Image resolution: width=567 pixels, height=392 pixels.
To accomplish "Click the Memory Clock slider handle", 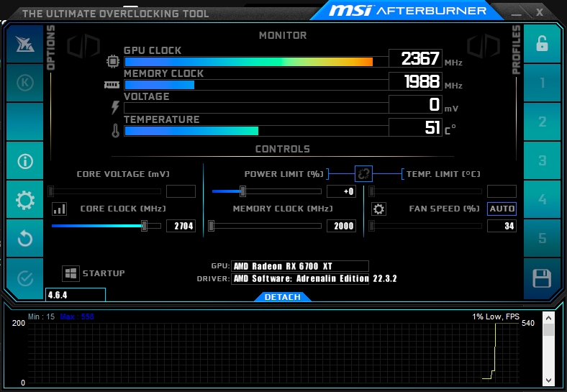I will 211,226.
